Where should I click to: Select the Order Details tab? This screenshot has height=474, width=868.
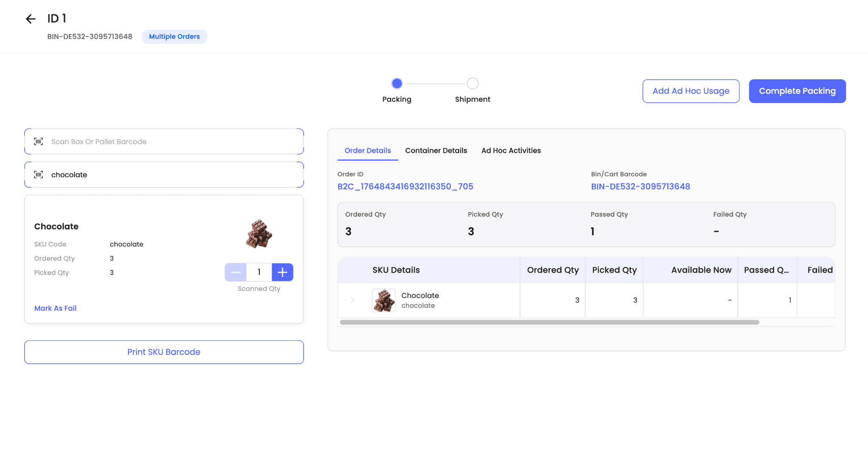(367, 151)
